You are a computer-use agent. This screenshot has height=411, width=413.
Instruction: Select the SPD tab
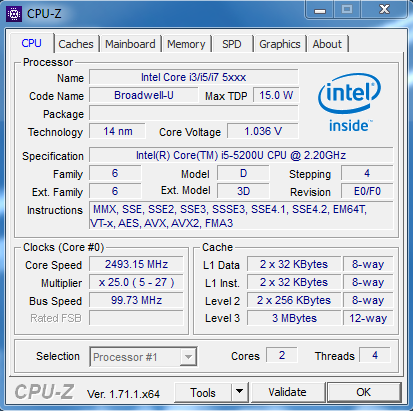[x=232, y=44]
